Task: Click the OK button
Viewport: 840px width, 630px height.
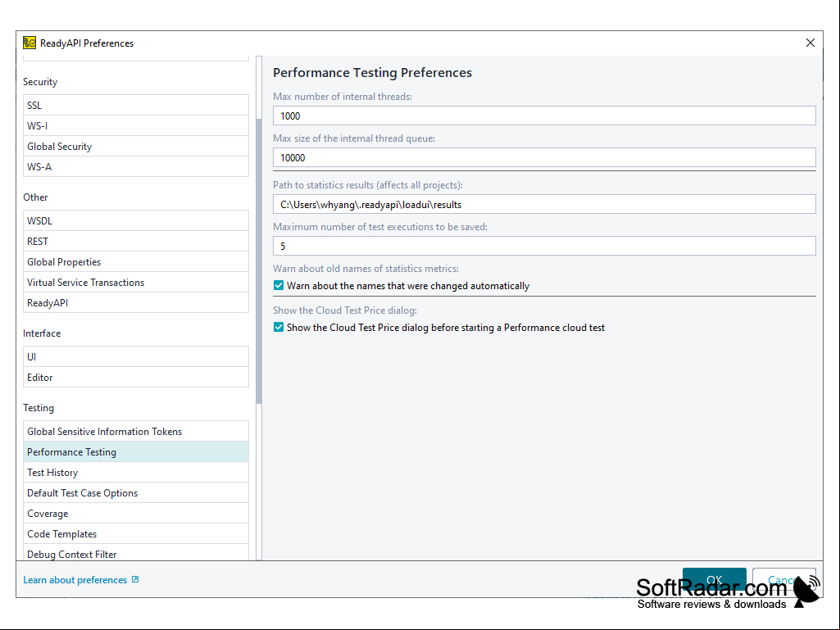Action: click(714, 580)
